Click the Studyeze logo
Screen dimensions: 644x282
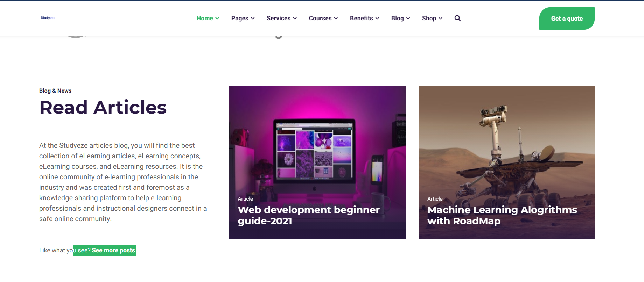coord(48,18)
